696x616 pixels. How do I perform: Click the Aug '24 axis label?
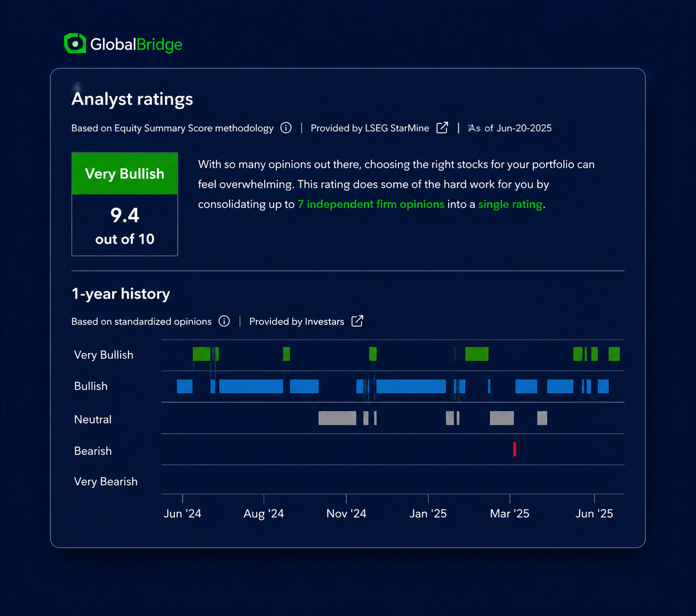click(x=264, y=514)
